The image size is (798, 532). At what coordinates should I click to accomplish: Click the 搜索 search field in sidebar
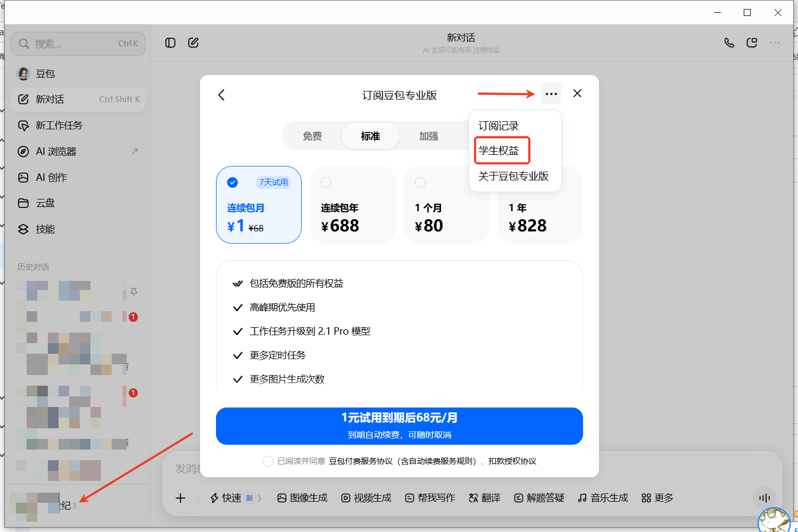click(x=78, y=44)
